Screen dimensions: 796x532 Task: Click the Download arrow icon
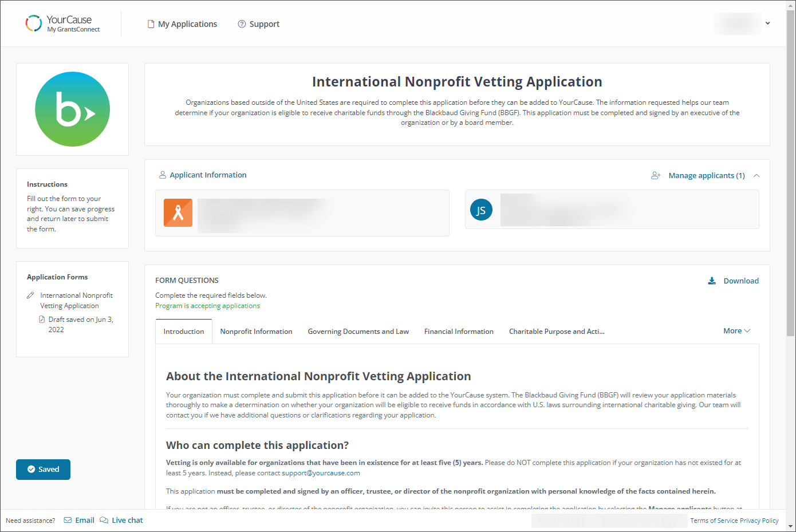tap(712, 281)
